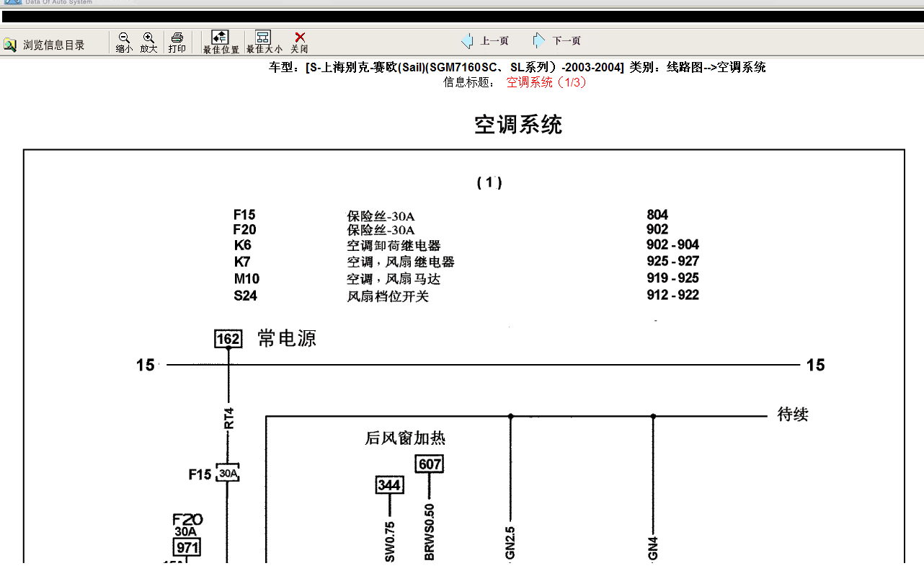The image size is (924, 571).
Task: Click the F20 30A fuse label
Action: [x=187, y=525]
